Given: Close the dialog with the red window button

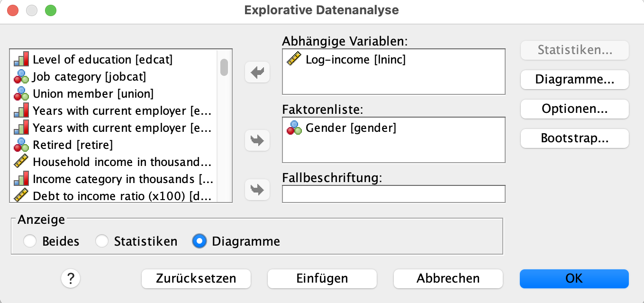Looking at the screenshot, I should coord(13,10).
